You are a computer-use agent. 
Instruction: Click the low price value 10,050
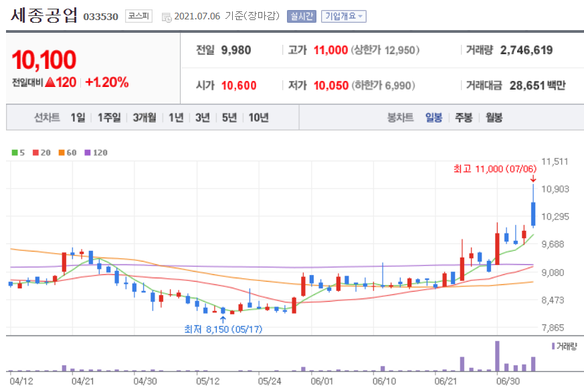[x=331, y=86]
